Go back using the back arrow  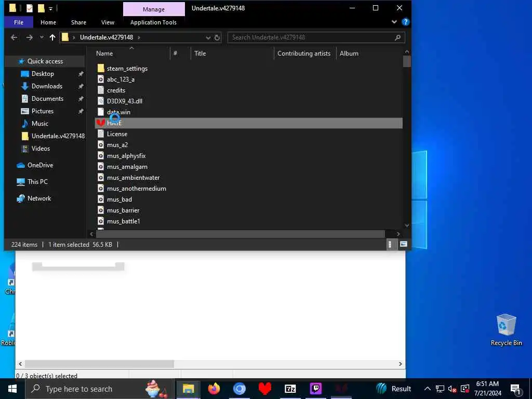pos(14,37)
